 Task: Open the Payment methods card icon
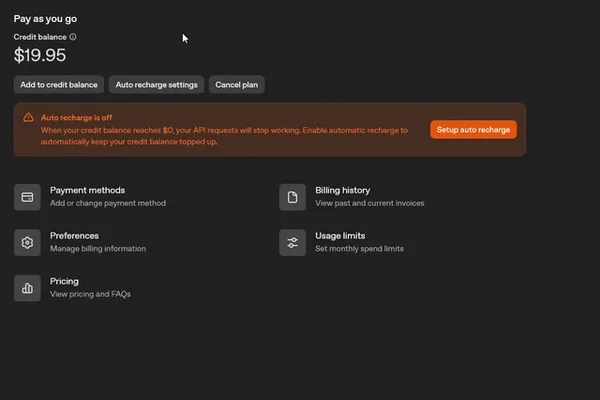pos(27,197)
